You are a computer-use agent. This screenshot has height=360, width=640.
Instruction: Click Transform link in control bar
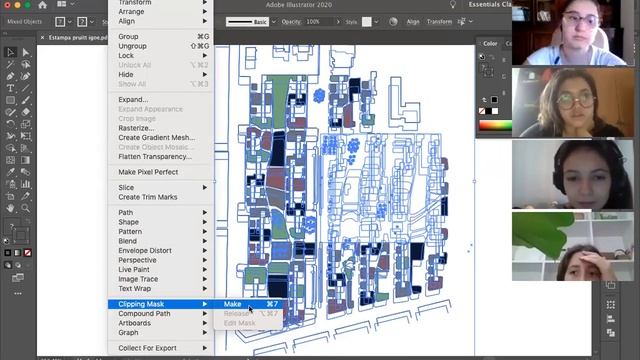click(439, 22)
